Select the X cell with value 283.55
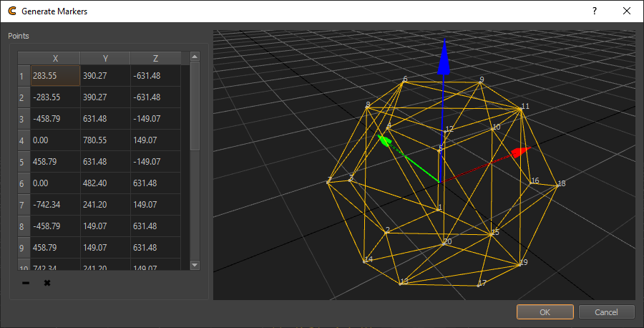Viewport: 644px width, 328px height. (55, 76)
